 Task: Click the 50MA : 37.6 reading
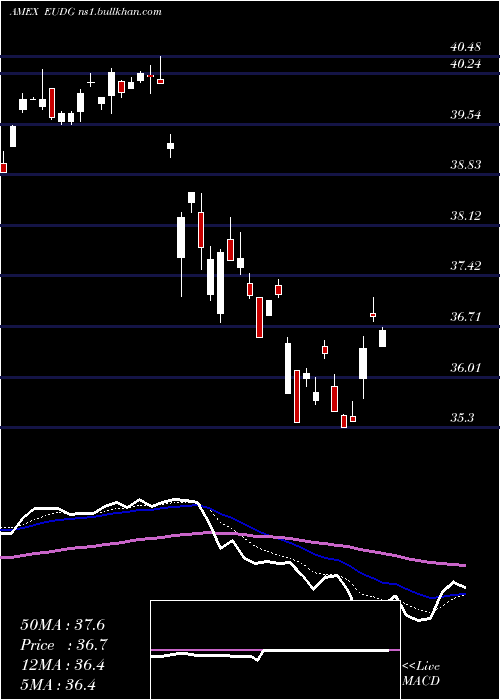(x=62, y=625)
